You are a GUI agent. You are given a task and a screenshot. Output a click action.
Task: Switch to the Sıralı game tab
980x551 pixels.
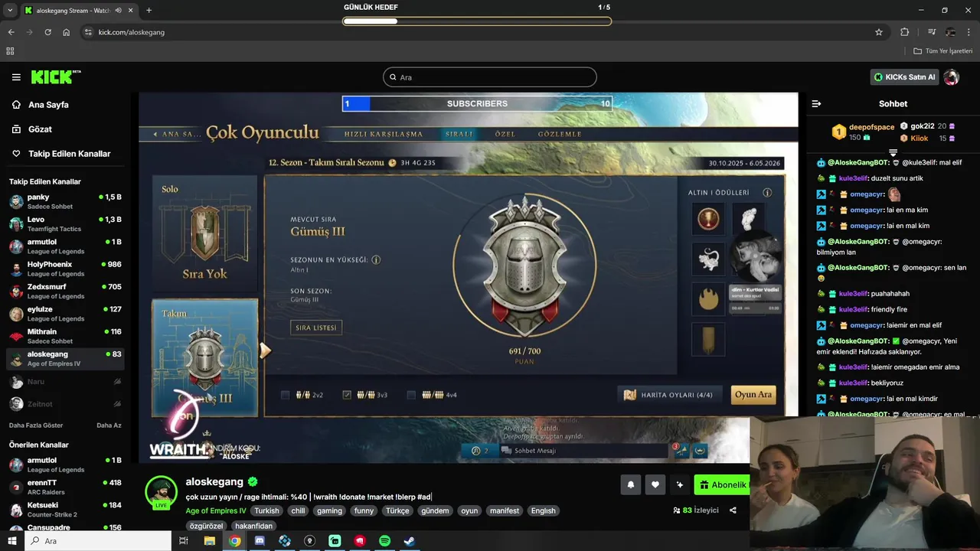(459, 134)
